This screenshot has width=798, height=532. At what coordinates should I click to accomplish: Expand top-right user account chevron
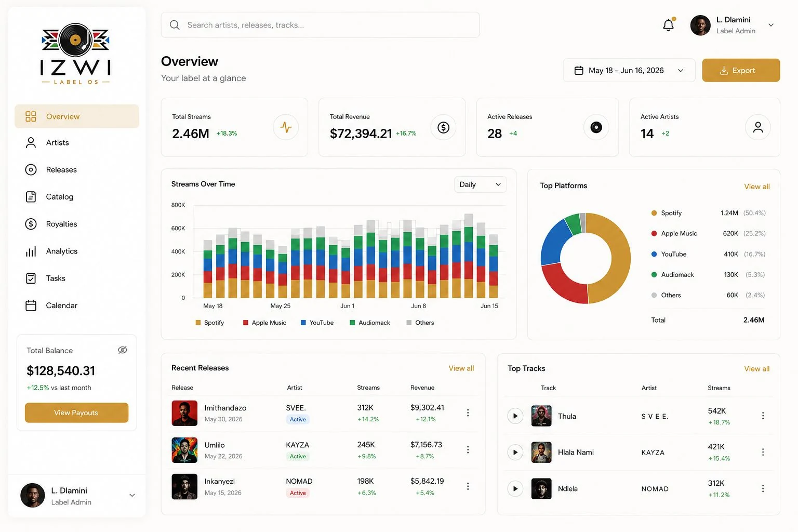click(x=771, y=25)
